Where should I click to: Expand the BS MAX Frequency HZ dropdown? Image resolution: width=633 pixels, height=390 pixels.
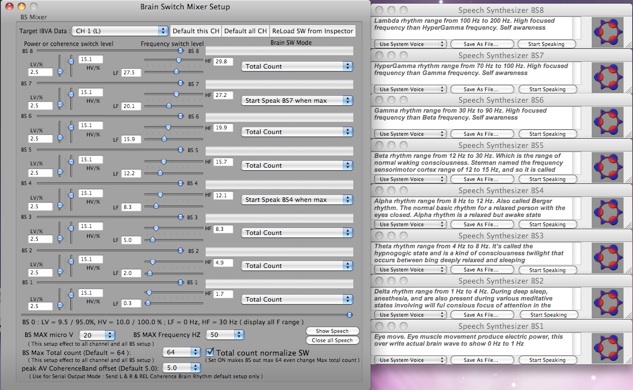[x=225, y=334]
